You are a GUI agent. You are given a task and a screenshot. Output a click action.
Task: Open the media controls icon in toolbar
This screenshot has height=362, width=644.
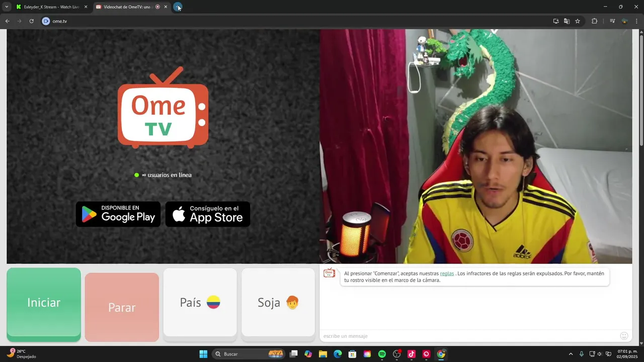click(x=612, y=21)
